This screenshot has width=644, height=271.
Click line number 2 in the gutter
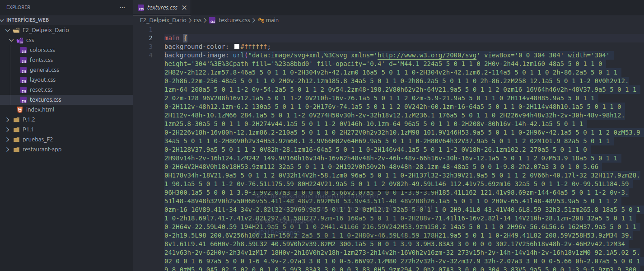[150, 38]
